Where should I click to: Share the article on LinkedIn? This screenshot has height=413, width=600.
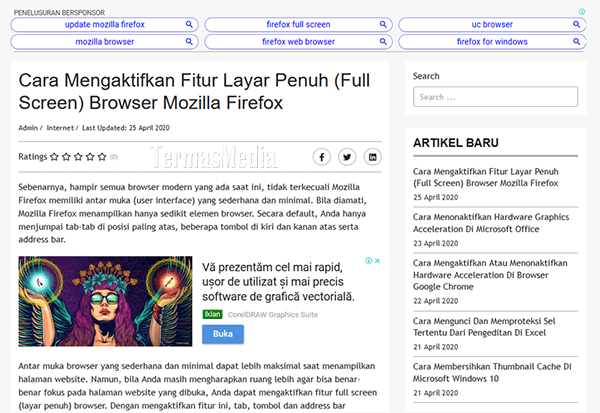[x=372, y=157]
